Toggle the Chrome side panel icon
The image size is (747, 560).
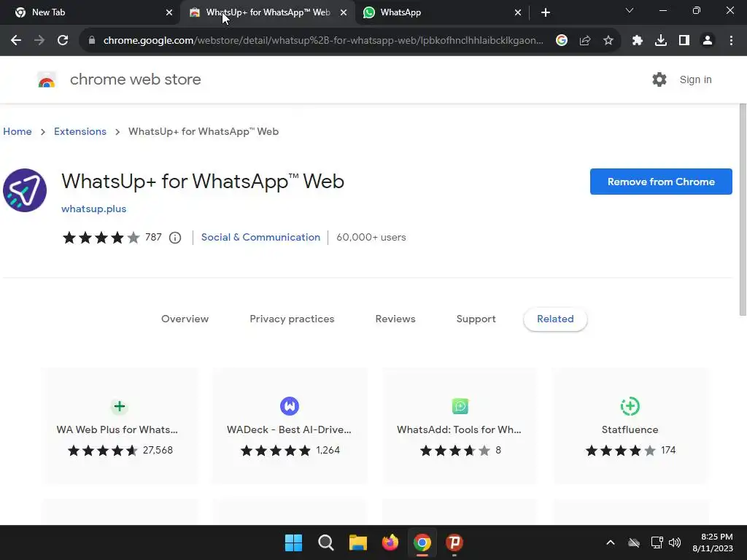(x=684, y=41)
